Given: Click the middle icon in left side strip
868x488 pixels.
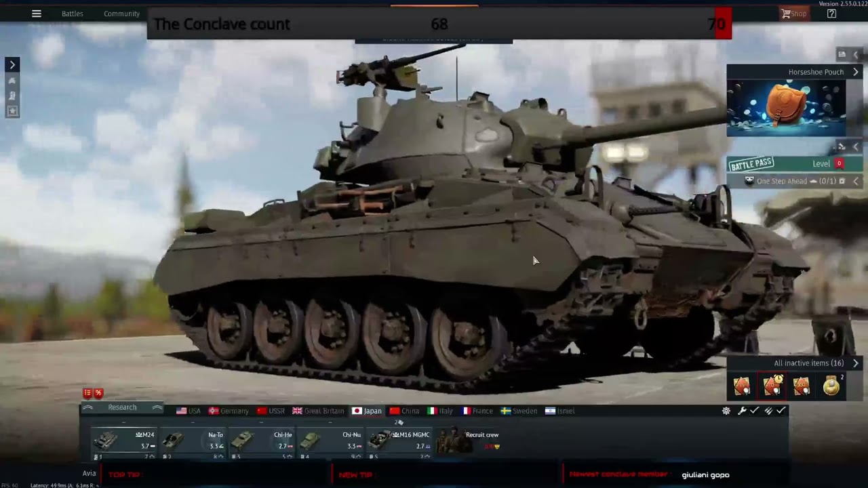Looking at the screenshot, I should pos(12,96).
